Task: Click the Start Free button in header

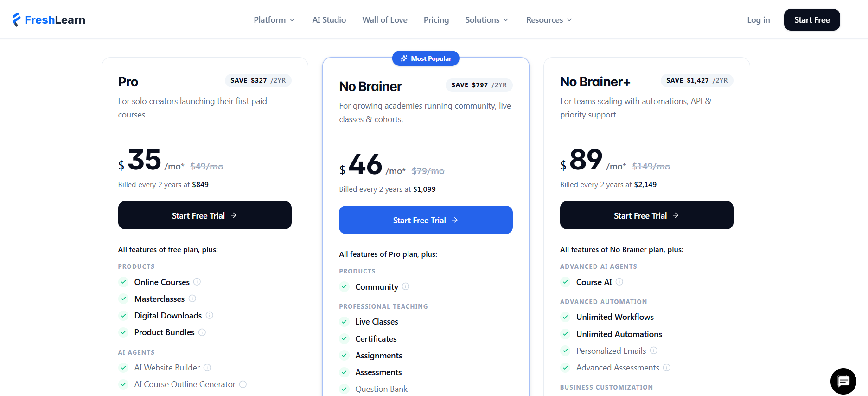Action: coord(812,20)
